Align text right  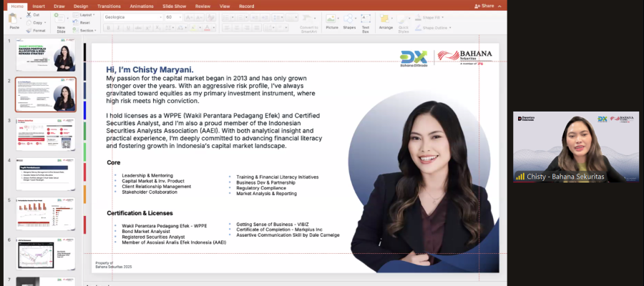coord(247,28)
